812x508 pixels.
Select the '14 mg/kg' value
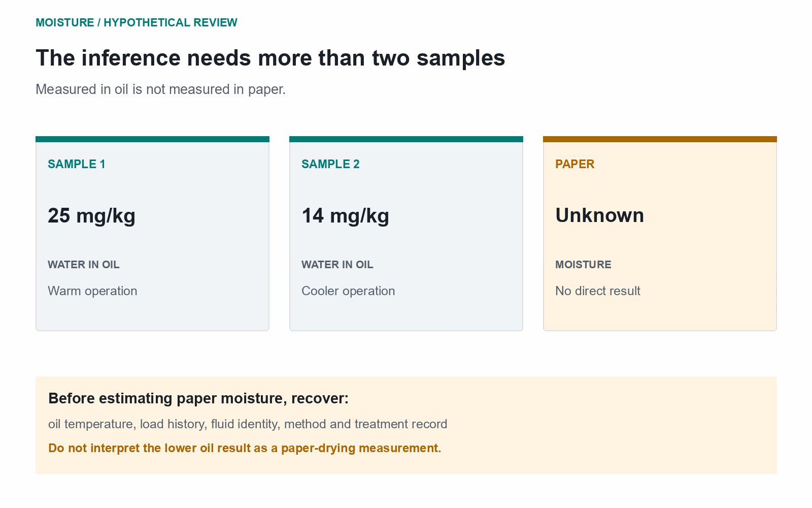click(x=345, y=215)
